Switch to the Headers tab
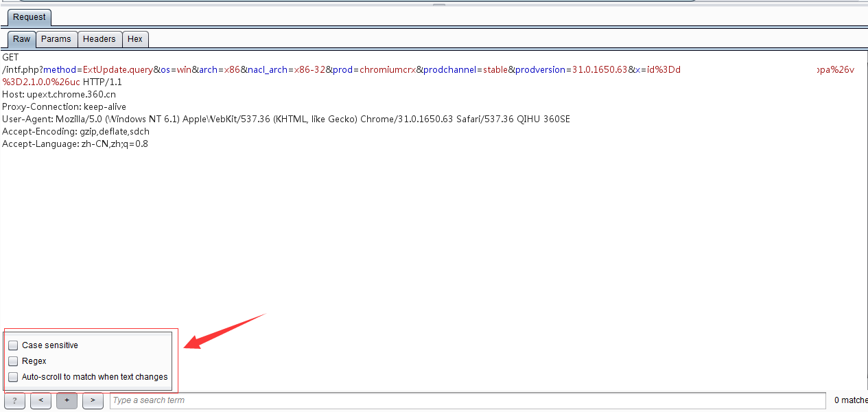 pyautogui.click(x=99, y=39)
